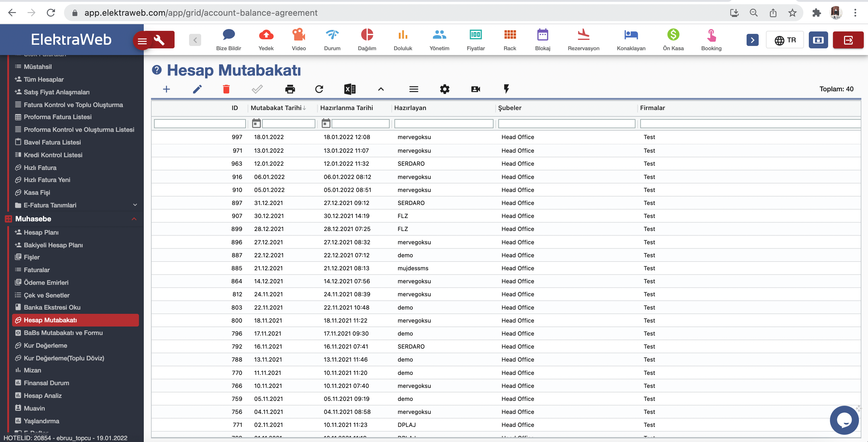Click the help question mark beside Hesap Mutabakatı
Viewport: 868px width, 442px height.
(157, 70)
